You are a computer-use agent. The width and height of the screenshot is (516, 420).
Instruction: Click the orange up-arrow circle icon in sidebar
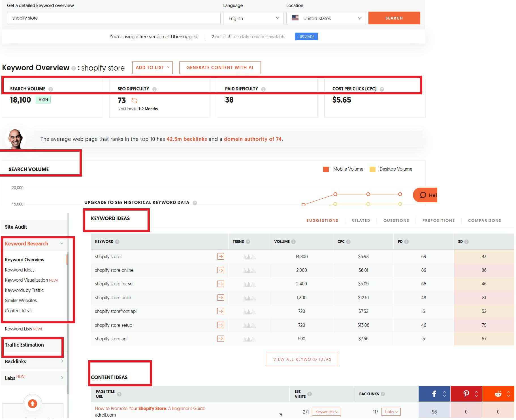[33, 403]
